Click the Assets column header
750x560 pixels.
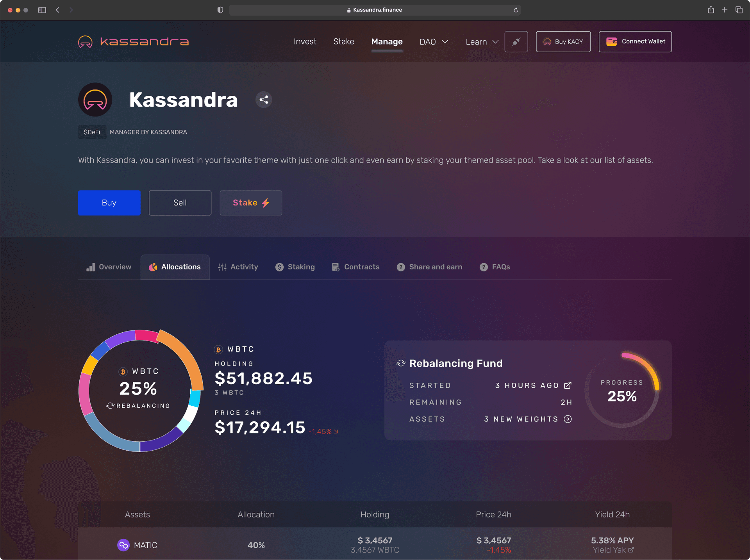tap(137, 514)
